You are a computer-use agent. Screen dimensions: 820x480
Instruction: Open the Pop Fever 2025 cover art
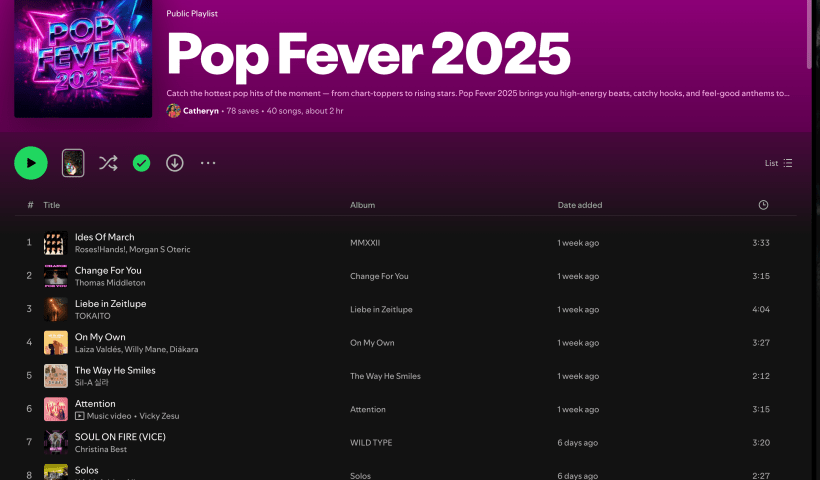click(x=83, y=73)
